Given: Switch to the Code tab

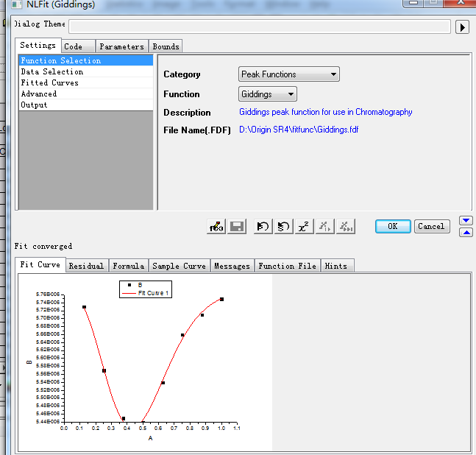Looking at the screenshot, I should (x=78, y=46).
